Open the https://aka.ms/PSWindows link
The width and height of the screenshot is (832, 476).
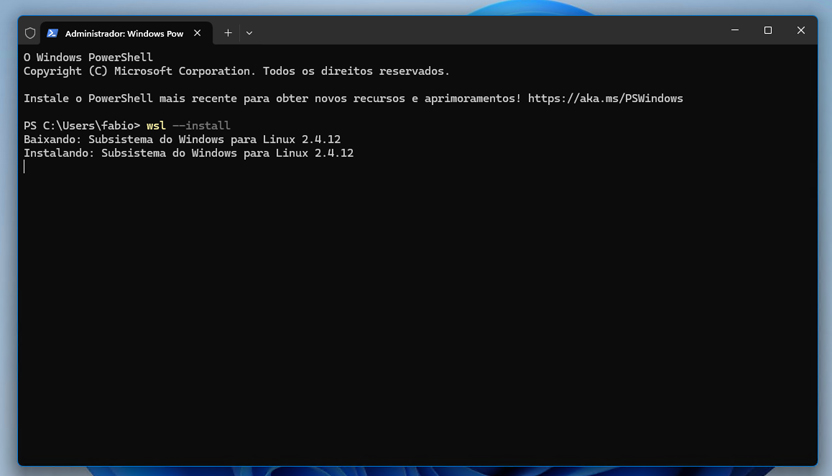coord(605,98)
